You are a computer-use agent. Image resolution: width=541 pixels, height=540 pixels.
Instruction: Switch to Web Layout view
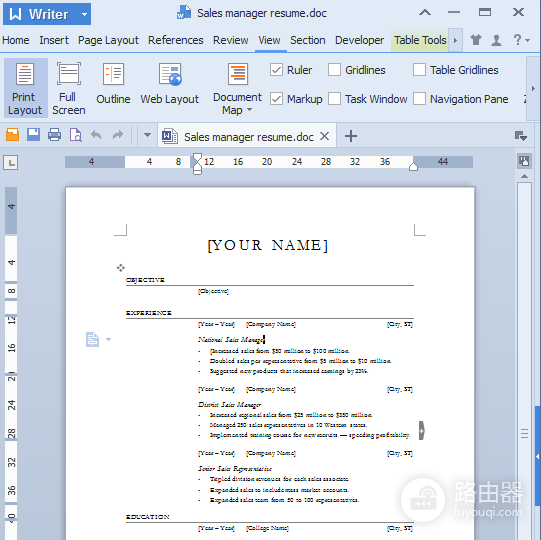coord(169,84)
